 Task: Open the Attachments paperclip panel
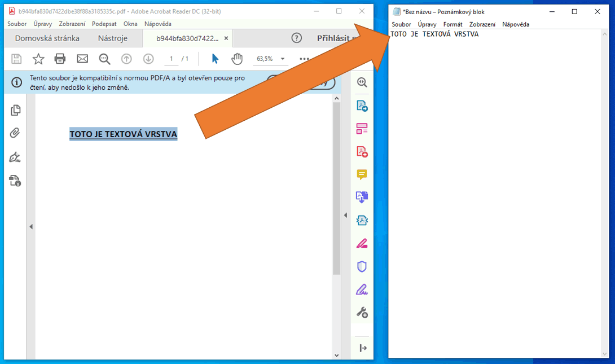(x=15, y=133)
